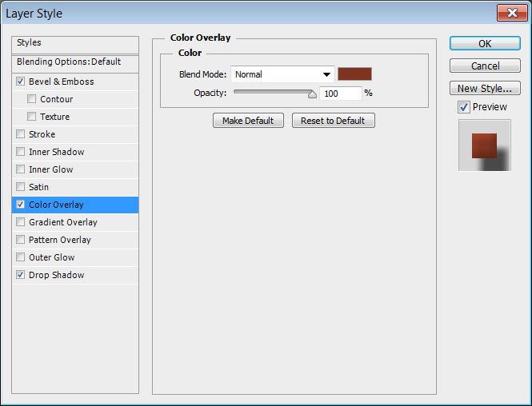Click the style preview thumbnail
The height and width of the screenshot is (406, 532).
[x=485, y=145]
